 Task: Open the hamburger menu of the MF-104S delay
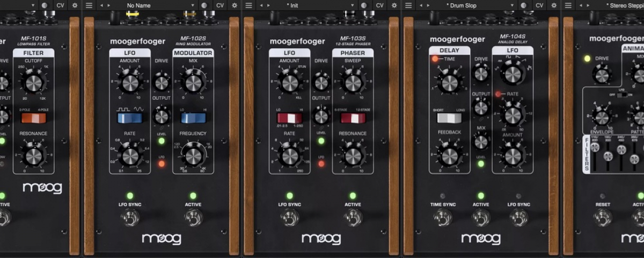click(x=409, y=5)
